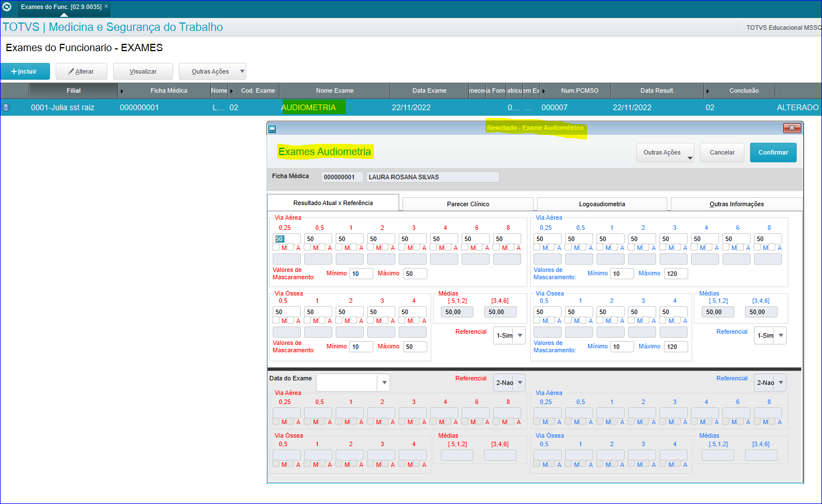The image size is (822, 504).
Task: Click the Confirmar button
Action: (x=773, y=152)
